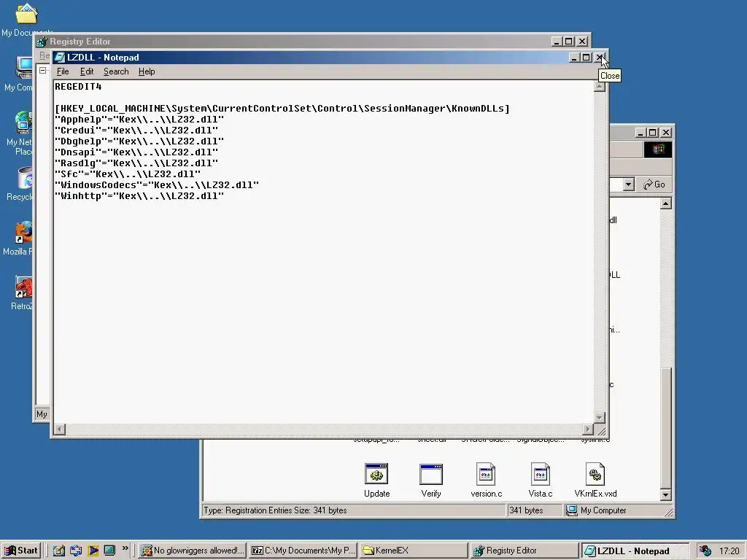Maximize the KernelEX Explorer window
This screenshot has width=747, height=560.
click(x=653, y=133)
